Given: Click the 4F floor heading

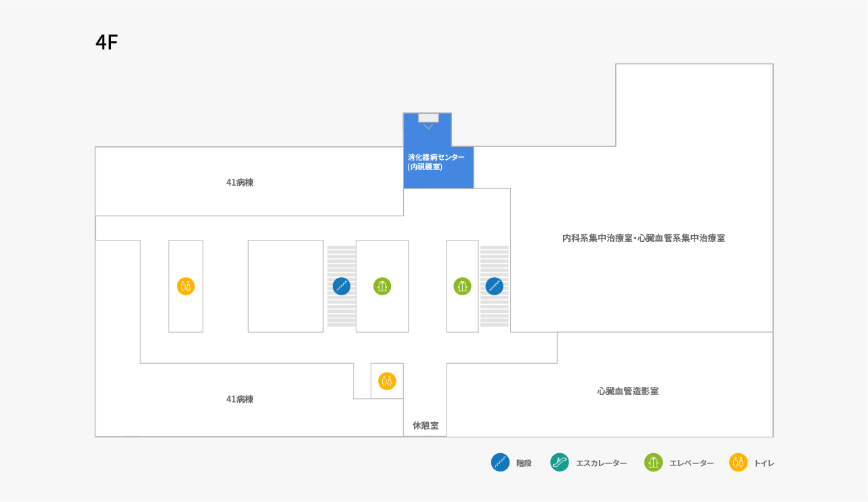Looking at the screenshot, I should (107, 43).
